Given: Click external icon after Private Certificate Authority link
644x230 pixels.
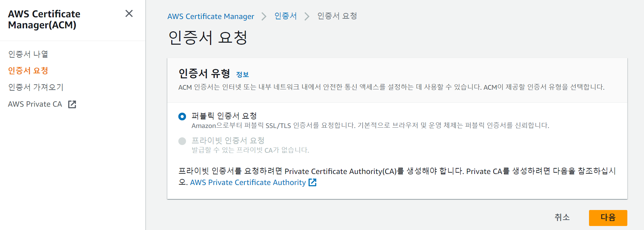Looking at the screenshot, I should [312, 182].
